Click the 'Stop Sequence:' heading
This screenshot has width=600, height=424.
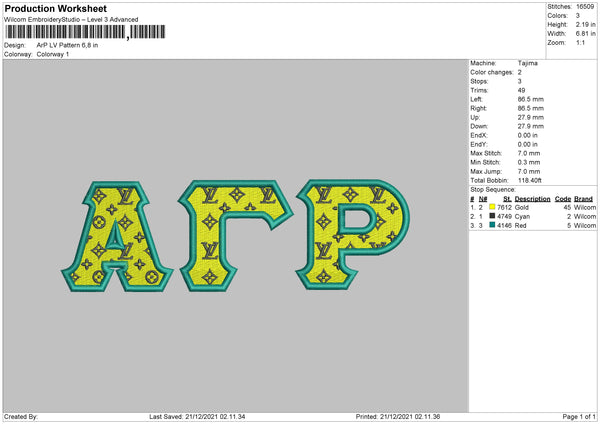(x=493, y=190)
